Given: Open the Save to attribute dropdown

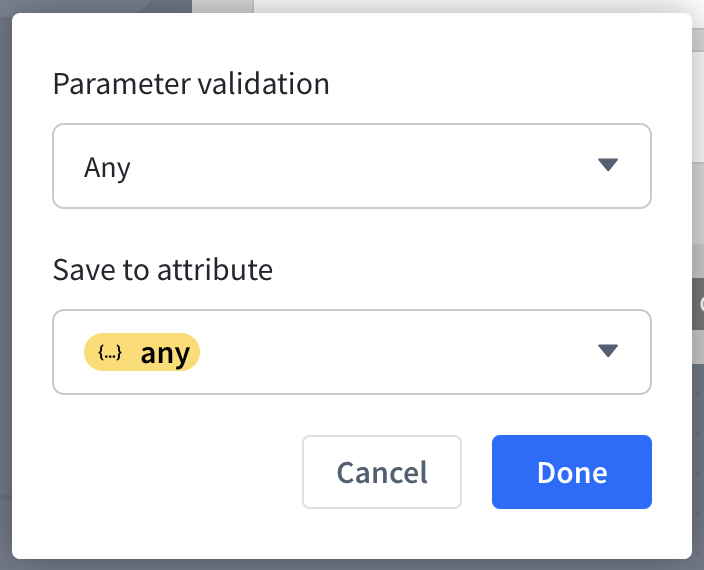Looking at the screenshot, I should (352, 352).
